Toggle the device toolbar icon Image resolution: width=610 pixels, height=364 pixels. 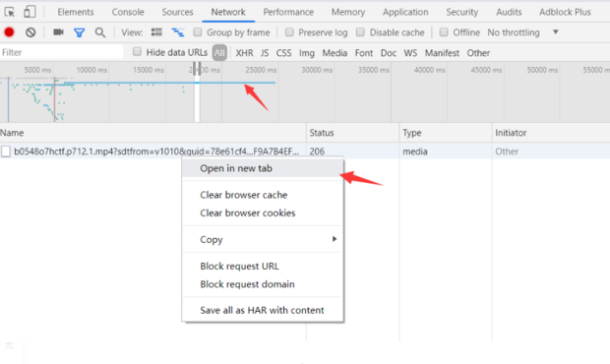click(x=30, y=12)
